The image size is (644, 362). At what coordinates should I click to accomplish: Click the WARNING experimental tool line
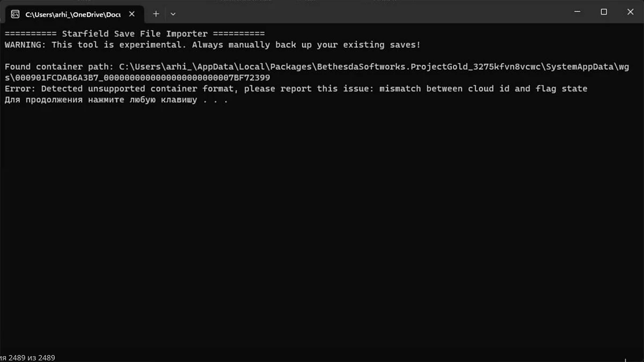click(x=213, y=45)
